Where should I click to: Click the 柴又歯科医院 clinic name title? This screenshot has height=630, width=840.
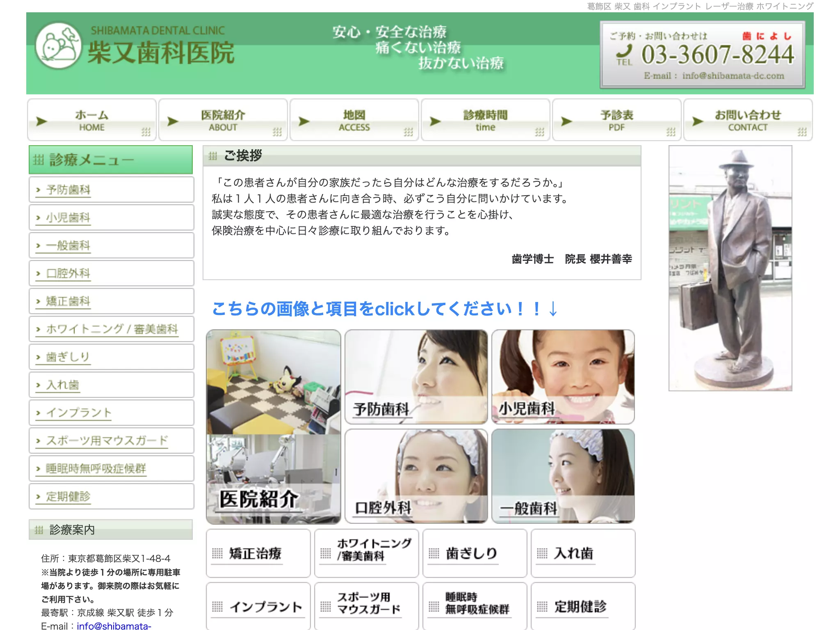tap(161, 53)
